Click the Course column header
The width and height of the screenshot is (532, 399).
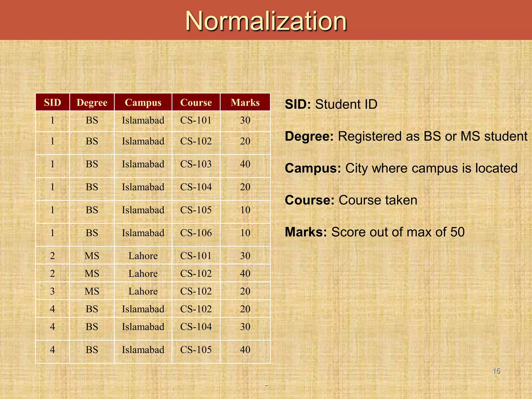click(x=196, y=102)
